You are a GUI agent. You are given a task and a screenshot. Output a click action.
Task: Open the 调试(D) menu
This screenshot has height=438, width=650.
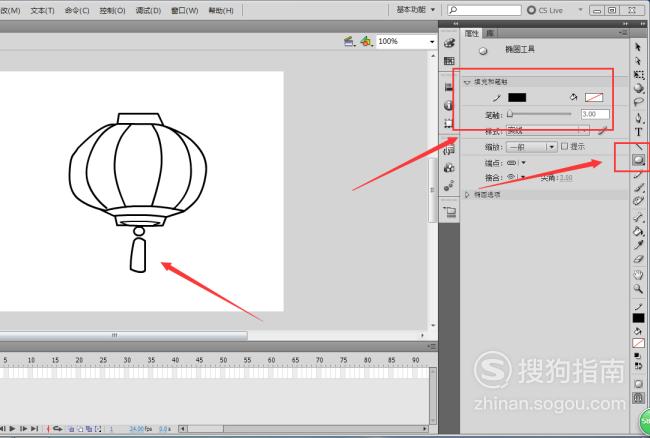(x=148, y=10)
